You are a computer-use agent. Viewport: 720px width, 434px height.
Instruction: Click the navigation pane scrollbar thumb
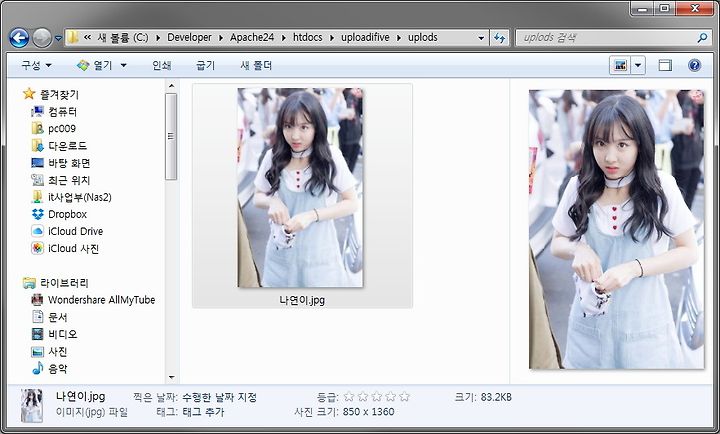(171, 136)
